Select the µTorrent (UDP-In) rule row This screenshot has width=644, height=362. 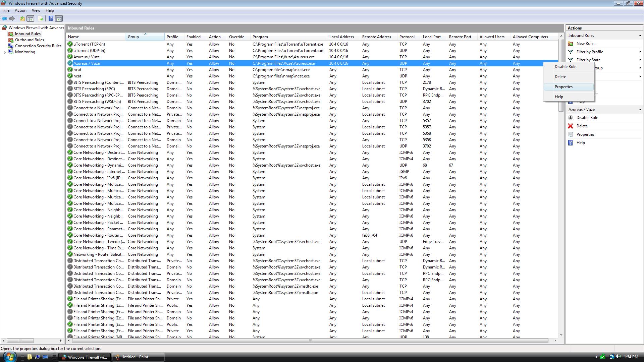[312, 51]
